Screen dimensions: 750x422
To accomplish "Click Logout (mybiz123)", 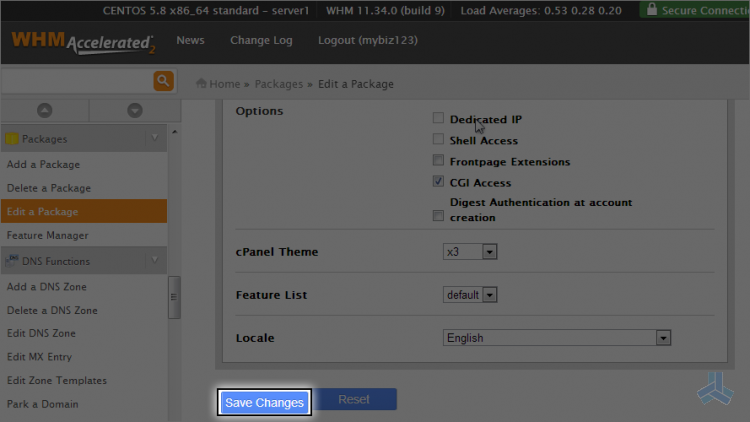I will click(x=368, y=40).
